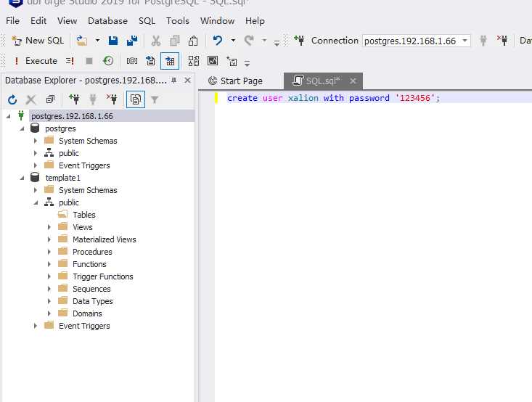Click the query builder layout icon
The height and width of the screenshot is (402, 532).
click(x=194, y=61)
